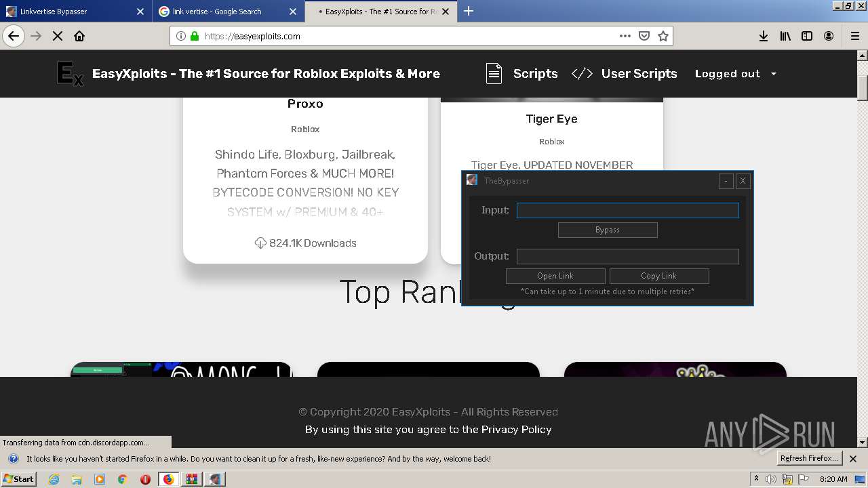Show site information for easyexploits.com
Screen dimensions: 868x488
[x=181, y=36]
